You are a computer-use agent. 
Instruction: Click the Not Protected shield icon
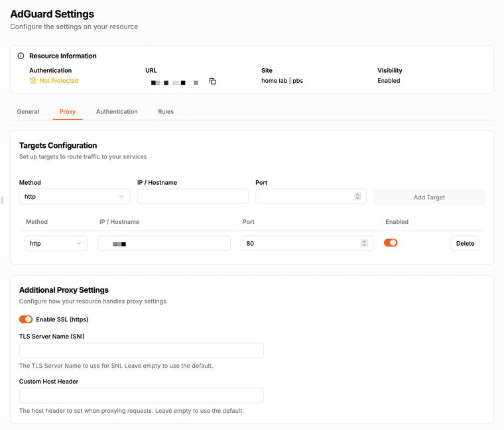(x=32, y=81)
